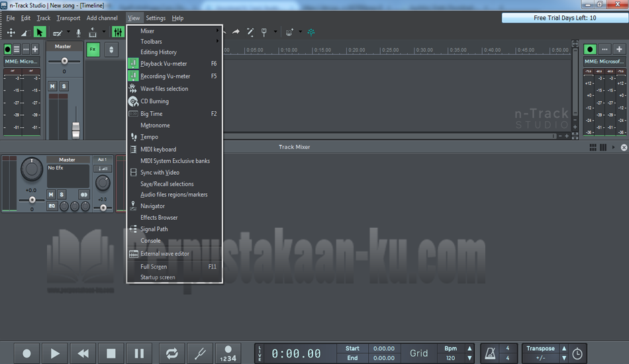629x364 pixels.
Task: Click the Pause transport button
Action: 139,353
